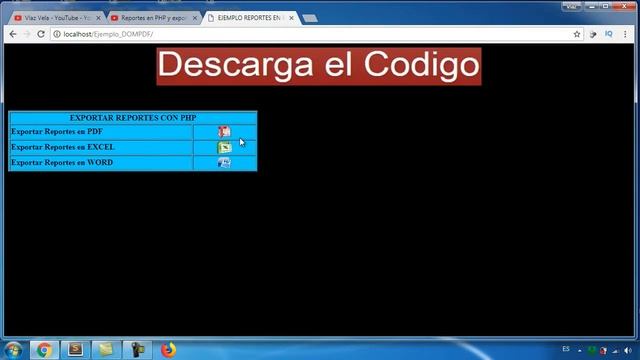Click 'EXPORTAR REPORTES CON PHP' header
Image resolution: width=640 pixels, height=360 pixels.
coord(133,118)
